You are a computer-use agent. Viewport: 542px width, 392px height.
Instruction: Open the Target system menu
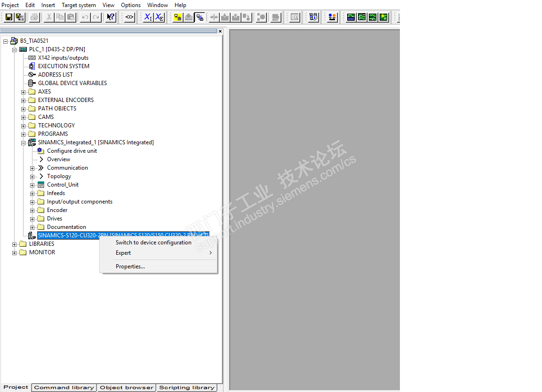(79, 5)
